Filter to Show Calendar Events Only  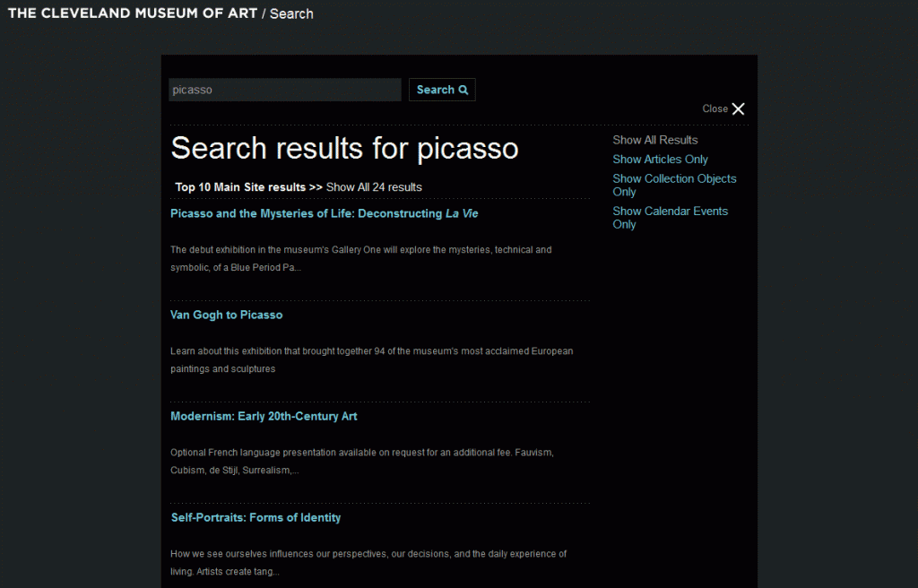[x=671, y=217]
